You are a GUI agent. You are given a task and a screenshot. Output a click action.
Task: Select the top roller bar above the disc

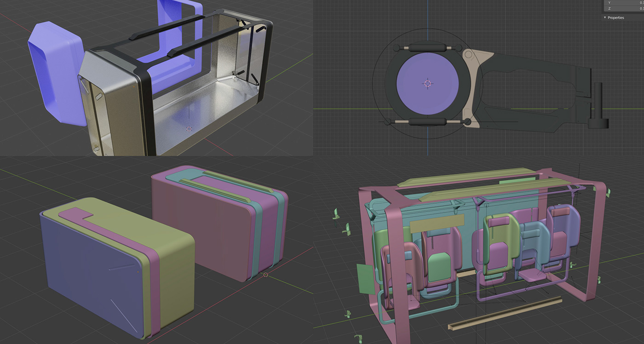[428, 47]
